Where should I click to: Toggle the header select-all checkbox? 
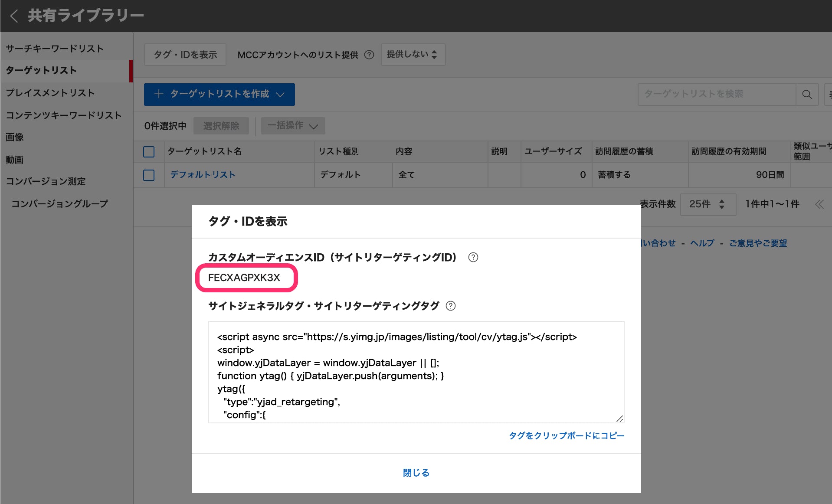pos(149,152)
